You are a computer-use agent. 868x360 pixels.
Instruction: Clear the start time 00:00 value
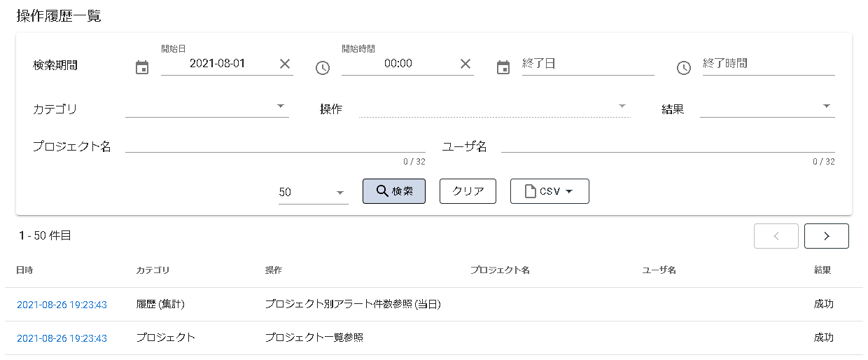pos(465,64)
